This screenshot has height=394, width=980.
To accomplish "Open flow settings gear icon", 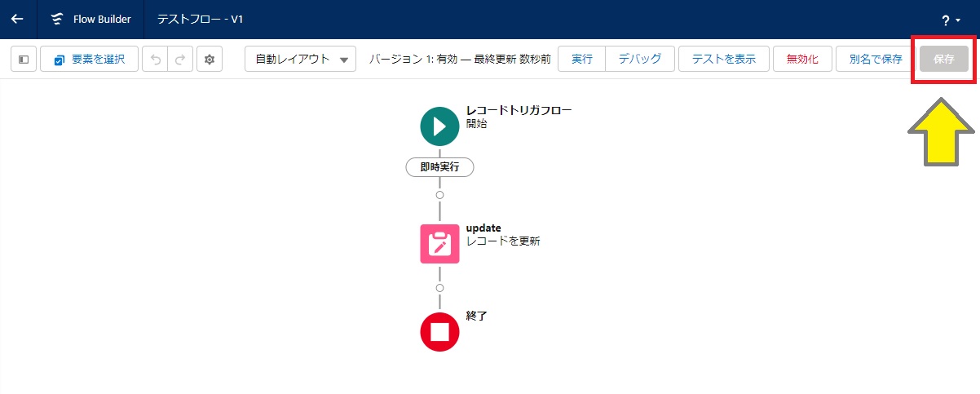I will 210,60.
